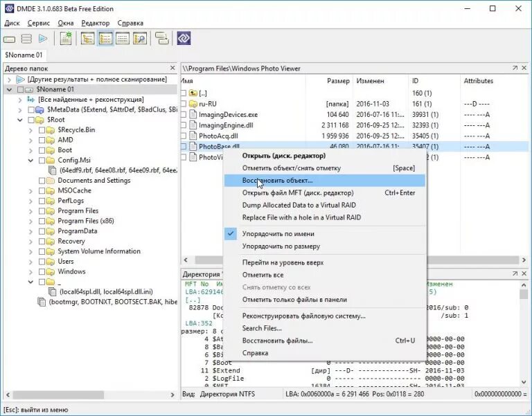532x416 pixels.
Task: Check the Boot folder checkbox
Action: pyautogui.click(x=42, y=150)
